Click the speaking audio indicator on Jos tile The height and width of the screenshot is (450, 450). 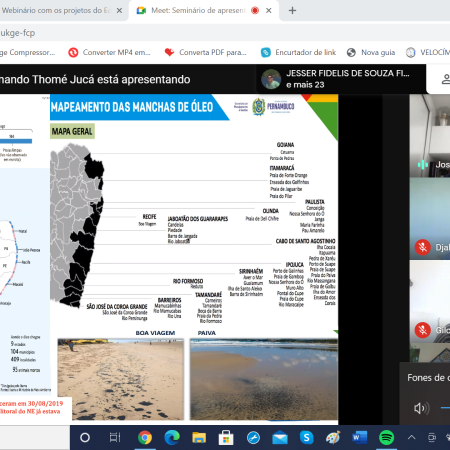(423, 165)
